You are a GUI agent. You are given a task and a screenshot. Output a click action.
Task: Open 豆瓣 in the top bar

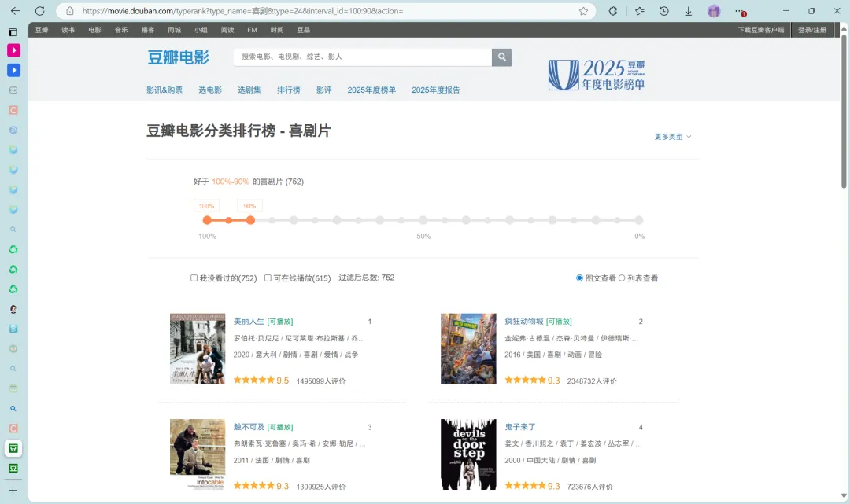click(42, 30)
